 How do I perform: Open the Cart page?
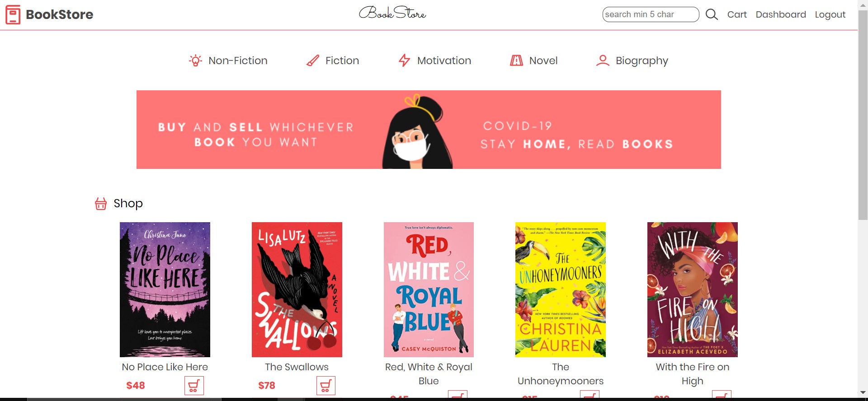click(x=737, y=14)
